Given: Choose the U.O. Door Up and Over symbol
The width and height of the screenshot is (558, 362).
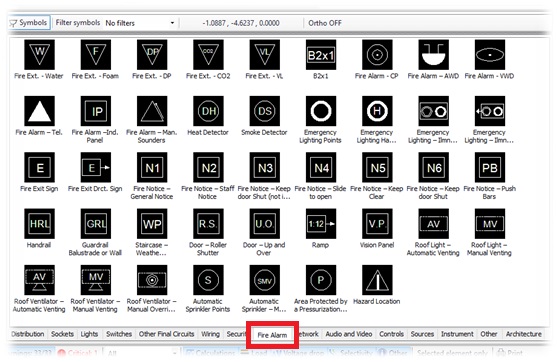Looking at the screenshot, I should (x=264, y=223).
